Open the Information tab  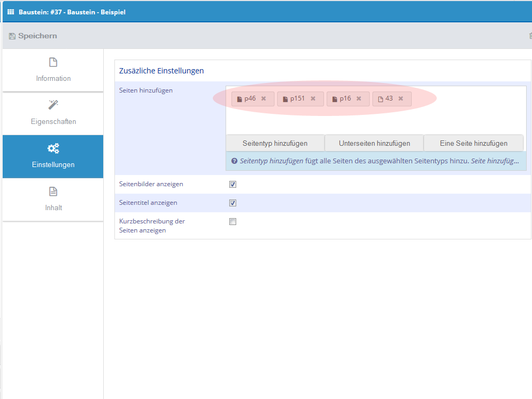(53, 70)
